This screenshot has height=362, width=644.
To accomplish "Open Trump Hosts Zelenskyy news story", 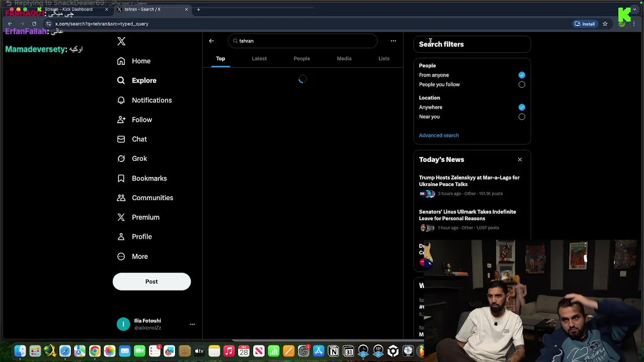I will 471,186.
